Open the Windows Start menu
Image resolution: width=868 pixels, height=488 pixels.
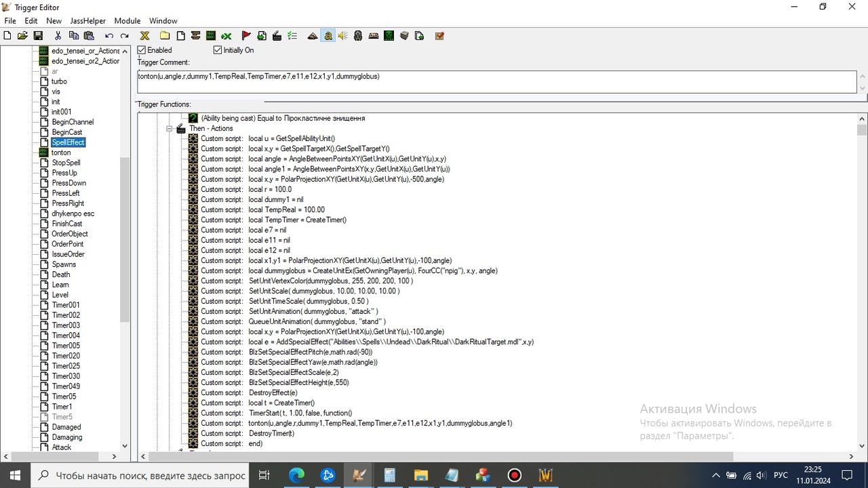pos(15,475)
